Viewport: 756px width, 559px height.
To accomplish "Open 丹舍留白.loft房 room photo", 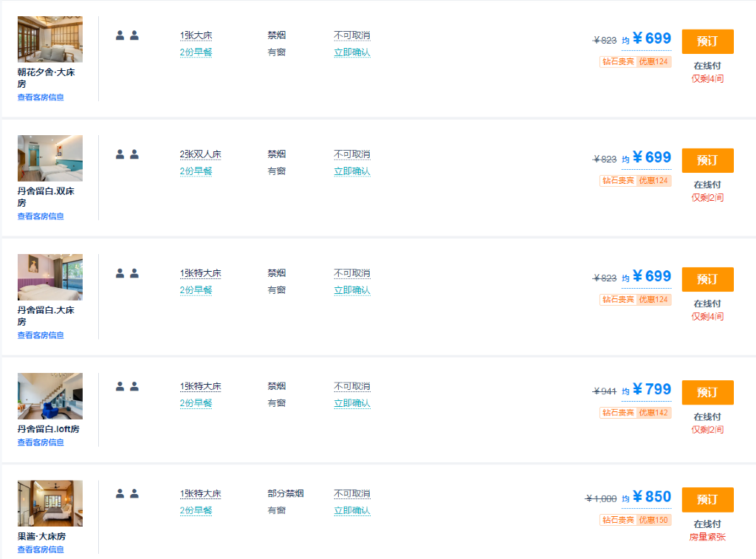I will tap(50, 396).
